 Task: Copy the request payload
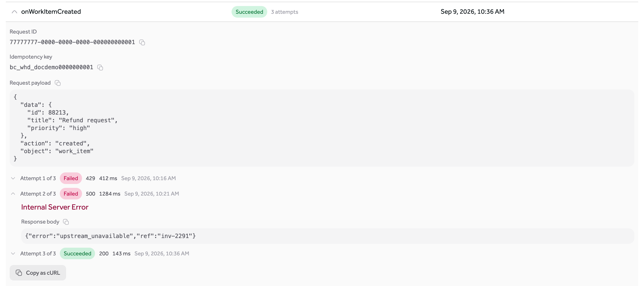pyautogui.click(x=57, y=83)
